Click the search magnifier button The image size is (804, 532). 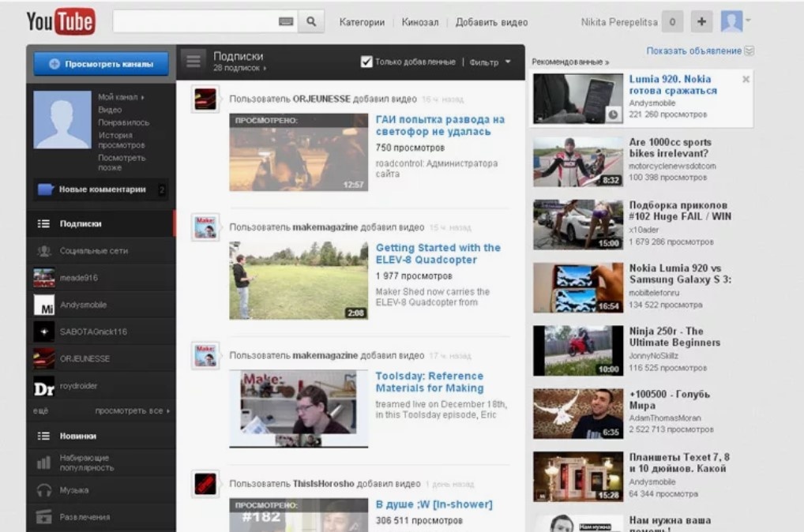pos(310,21)
